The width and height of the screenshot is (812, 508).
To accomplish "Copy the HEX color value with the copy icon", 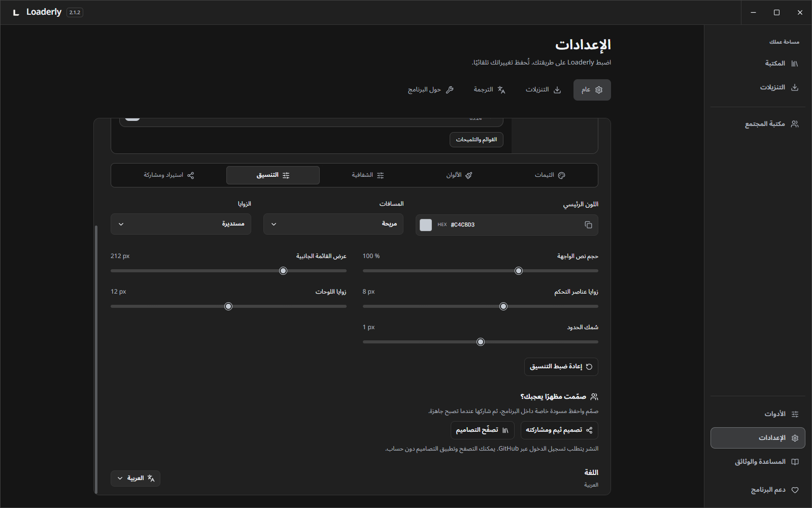I will [x=588, y=225].
